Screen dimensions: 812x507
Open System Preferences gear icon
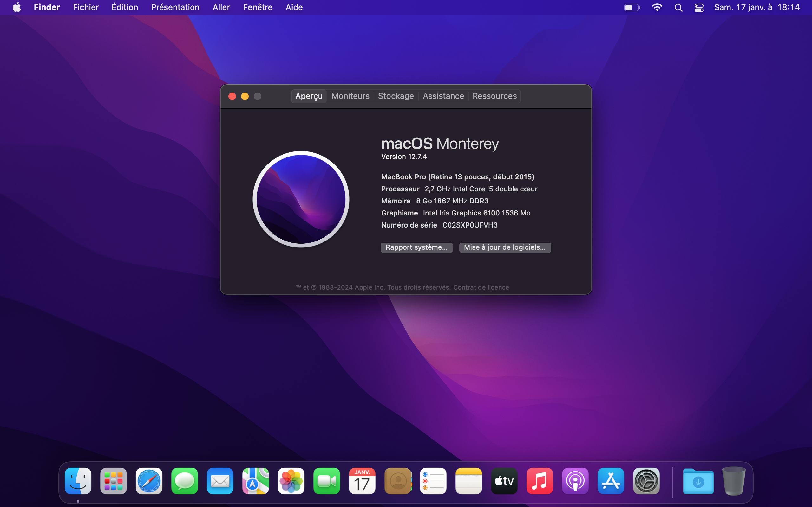click(x=646, y=481)
